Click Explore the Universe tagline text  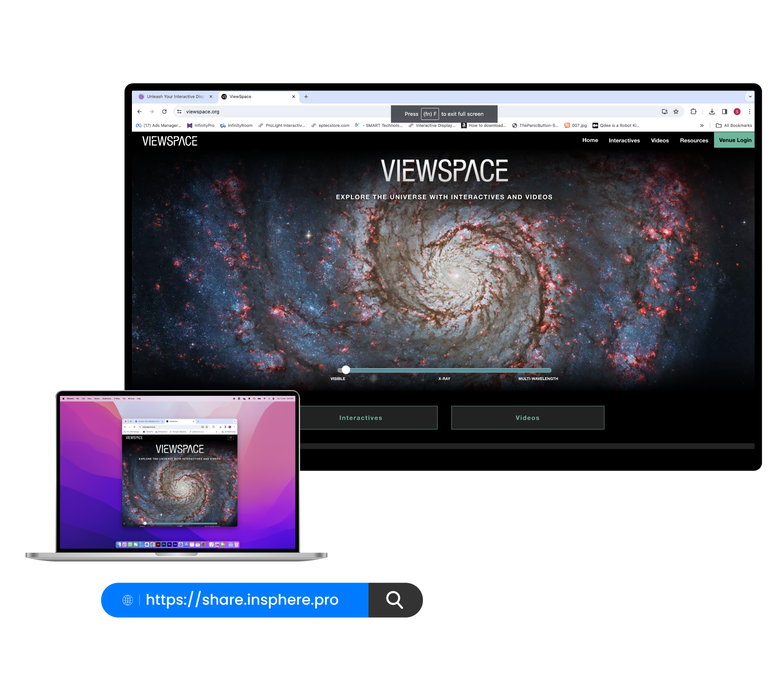click(x=444, y=197)
